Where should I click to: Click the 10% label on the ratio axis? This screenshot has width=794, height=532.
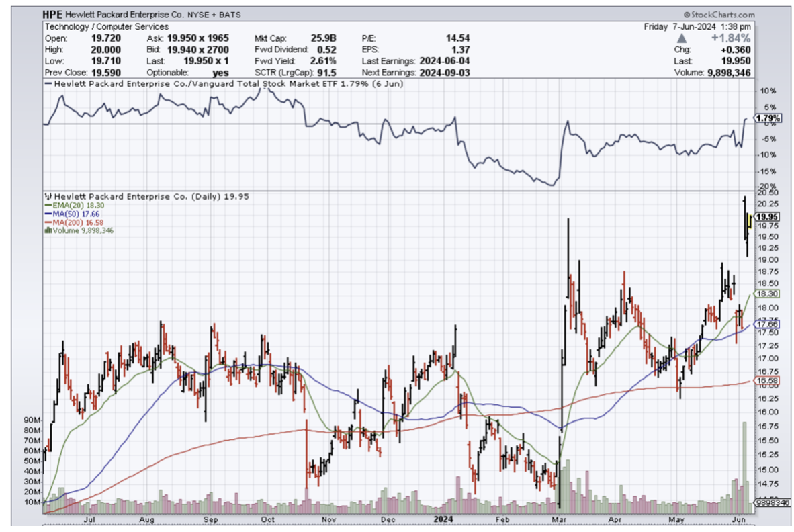pos(768,91)
